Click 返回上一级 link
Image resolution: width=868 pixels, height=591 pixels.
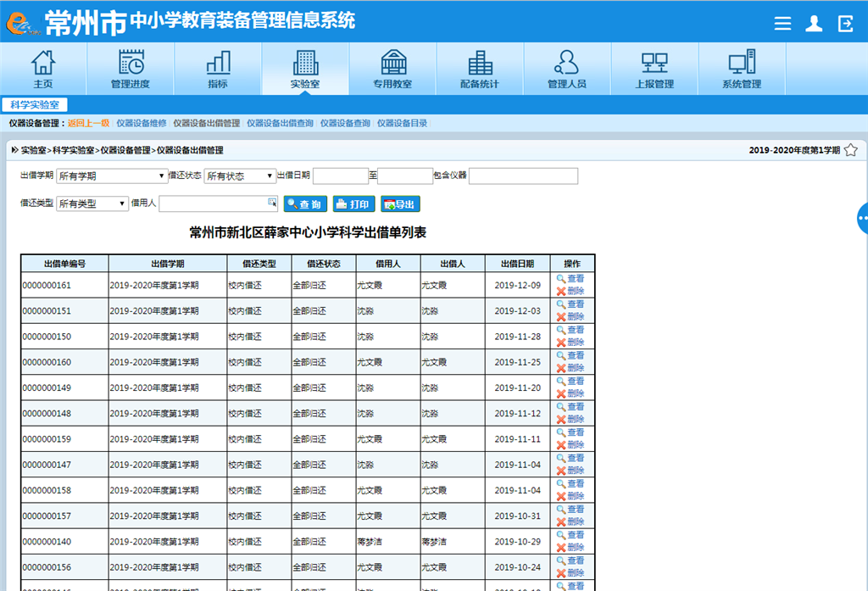coord(88,123)
